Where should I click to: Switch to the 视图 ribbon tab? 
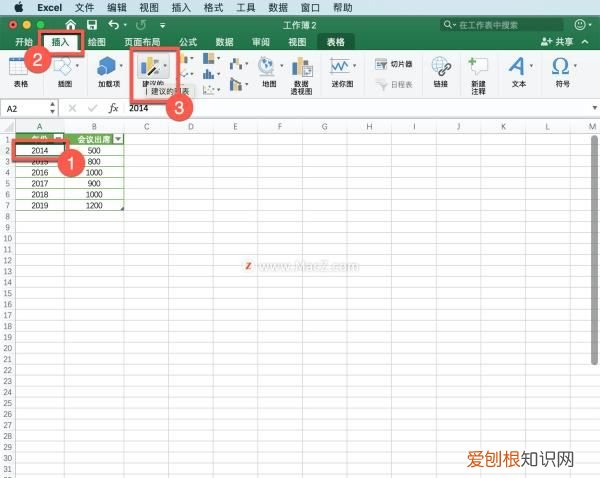click(297, 42)
